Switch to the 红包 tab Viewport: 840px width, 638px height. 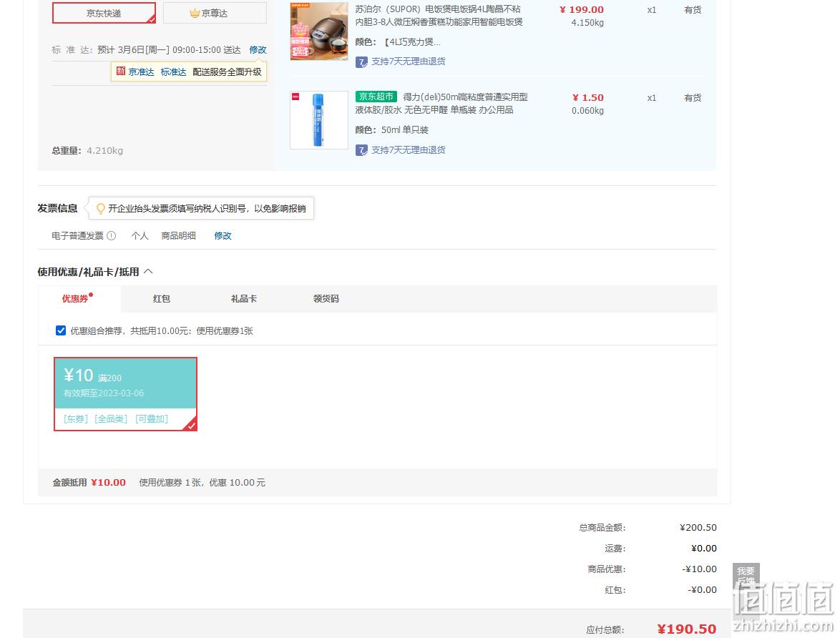pyautogui.click(x=161, y=299)
